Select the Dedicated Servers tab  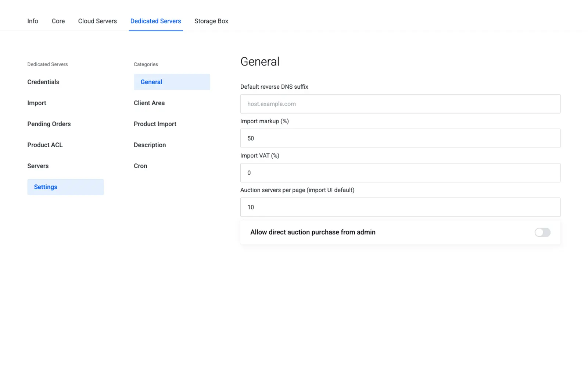pyautogui.click(x=156, y=21)
